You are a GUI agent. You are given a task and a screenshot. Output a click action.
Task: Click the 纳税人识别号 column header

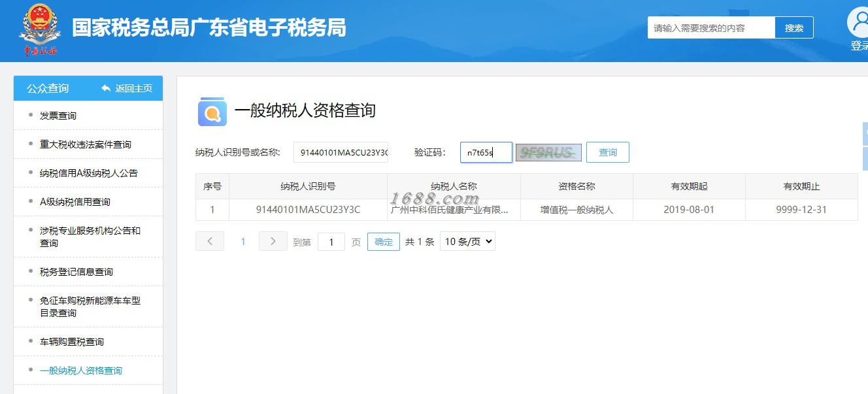(308, 186)
